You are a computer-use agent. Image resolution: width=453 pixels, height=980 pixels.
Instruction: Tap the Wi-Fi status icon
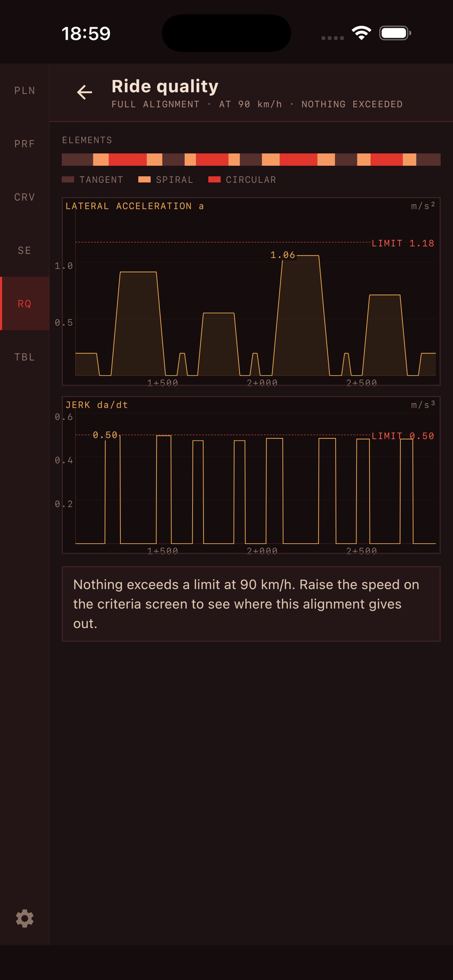(361, 33)
